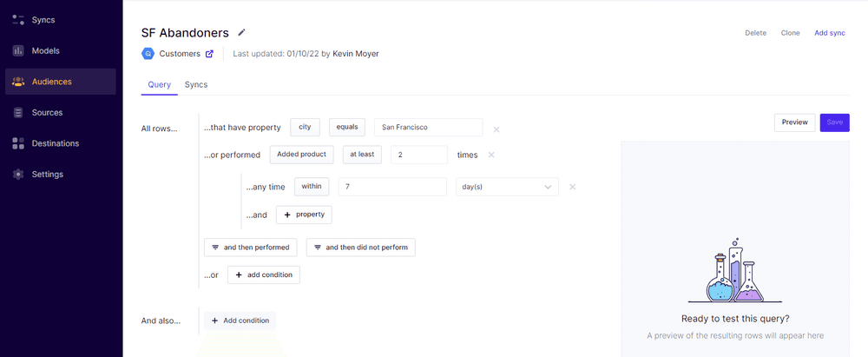Remove the city equals San Francisco condition
868x357 pixels.
click(x=496, y=129)
